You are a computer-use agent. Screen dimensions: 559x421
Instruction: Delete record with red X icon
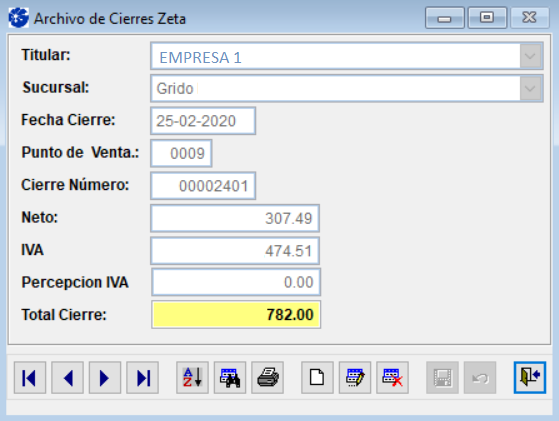tap(393, 378)
